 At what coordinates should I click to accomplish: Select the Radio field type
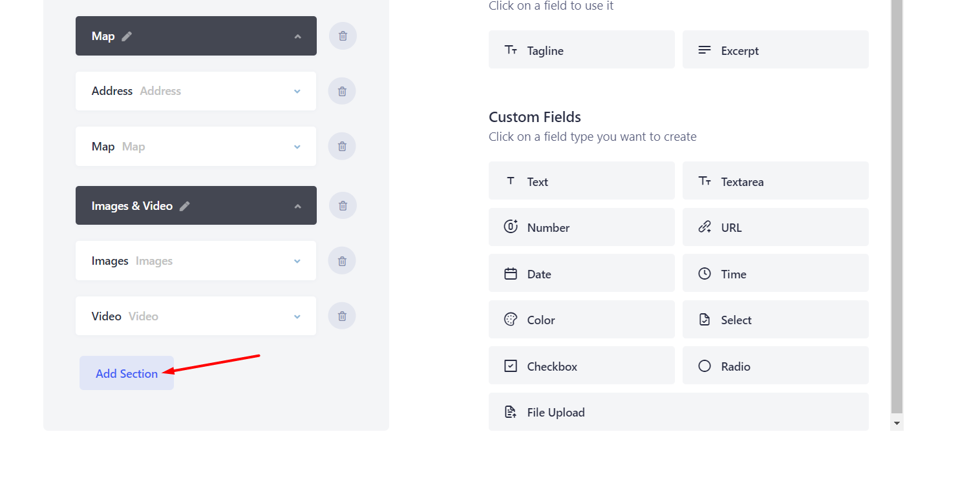point(774,365)
